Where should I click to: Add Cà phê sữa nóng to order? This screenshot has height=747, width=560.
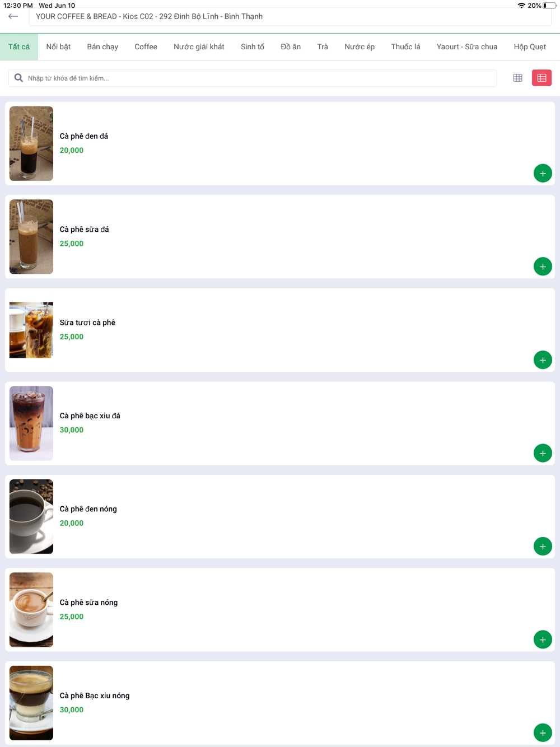543,639
